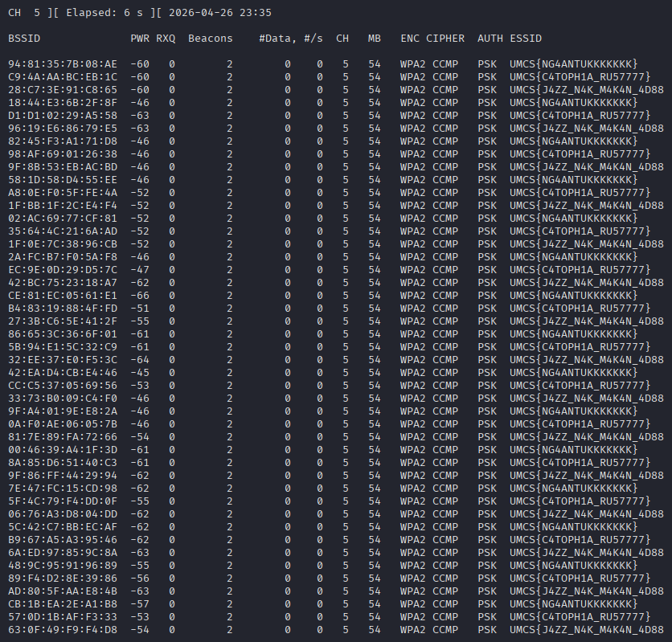This screenshot has width=672, height=642.
Task: Click the ESSID on the 7E:47:FC:15:CD:98 row
Action: [x=573, y=489]
